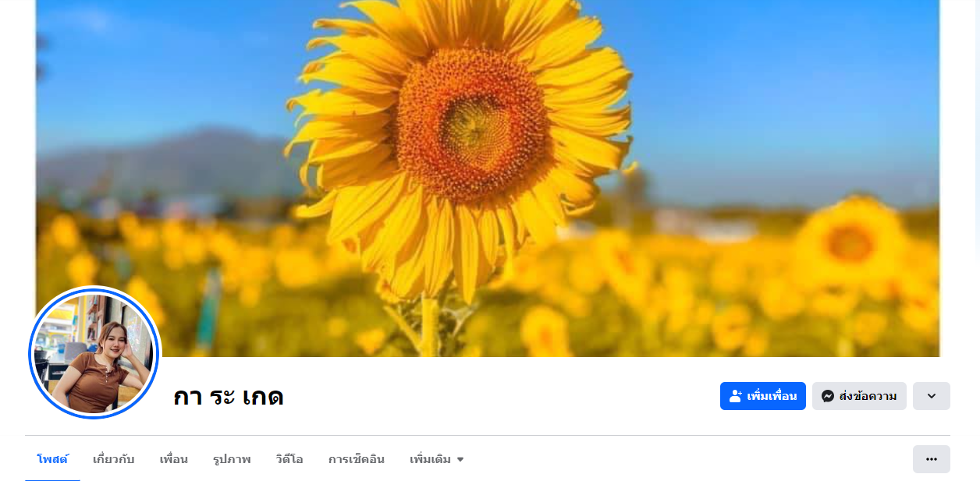Open the วิดีโอ tab
The width and height of the screenshot is (980, 481).
point(289,459)
